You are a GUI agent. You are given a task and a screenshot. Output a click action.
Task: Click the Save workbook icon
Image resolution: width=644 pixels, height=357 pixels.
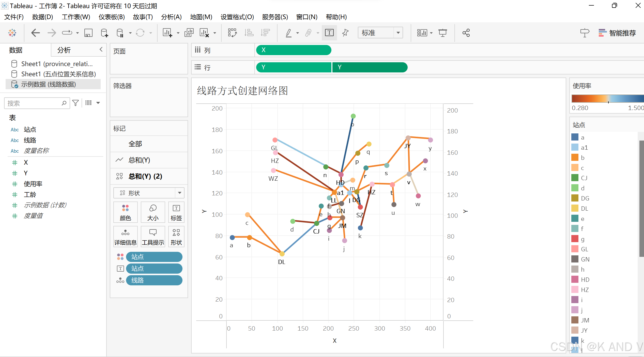pos(88,33)
